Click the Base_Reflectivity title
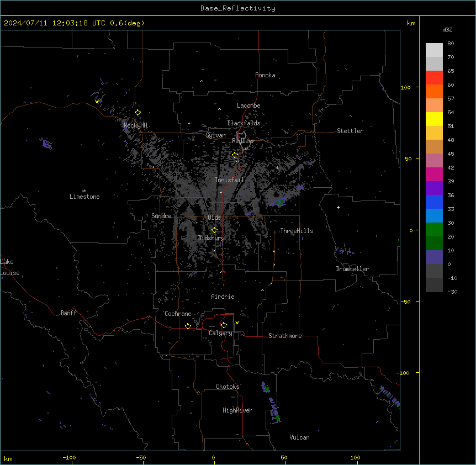The width and height of the screenshot is (476, 465). pos(238,8)
